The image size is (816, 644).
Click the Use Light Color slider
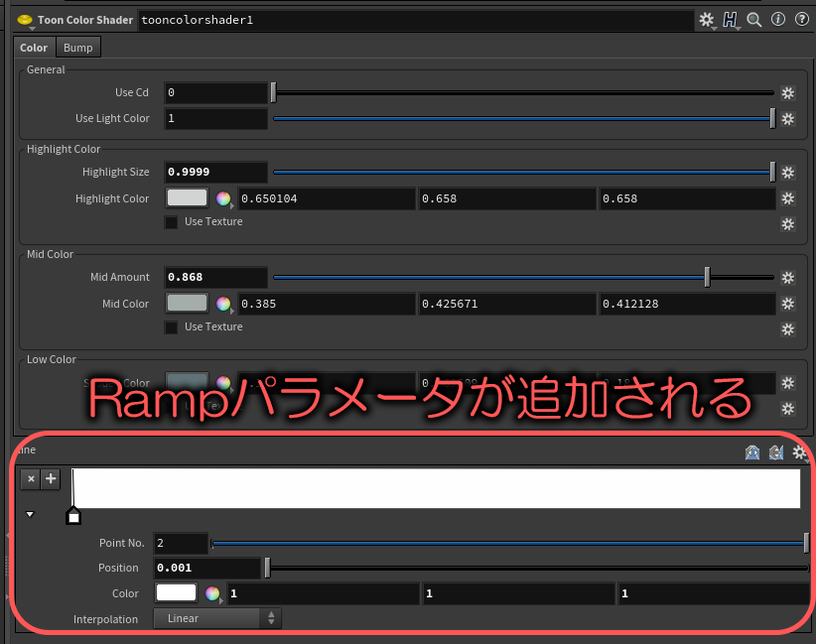(x=523, y=119)
